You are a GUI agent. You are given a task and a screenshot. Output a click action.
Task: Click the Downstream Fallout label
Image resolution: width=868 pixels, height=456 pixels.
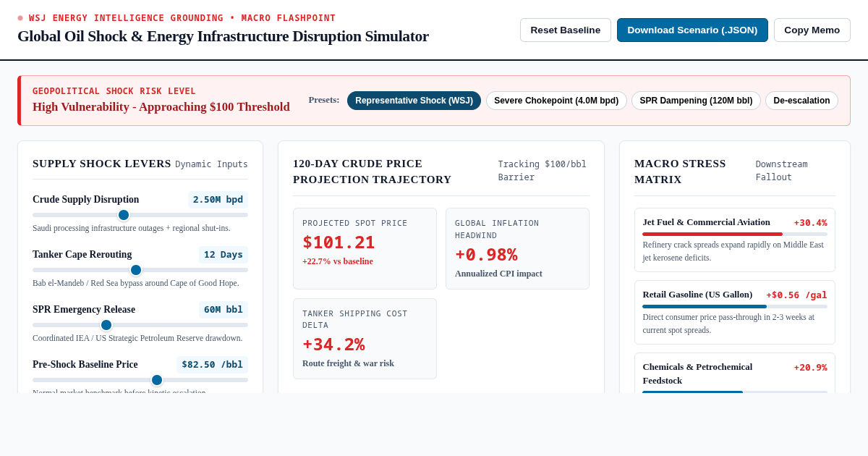point(782,171)
